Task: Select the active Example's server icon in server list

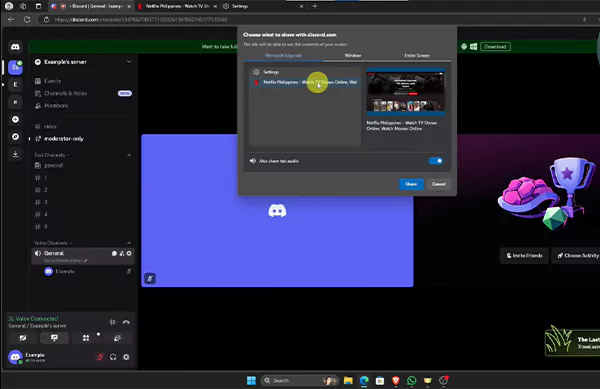Action: 15,67
